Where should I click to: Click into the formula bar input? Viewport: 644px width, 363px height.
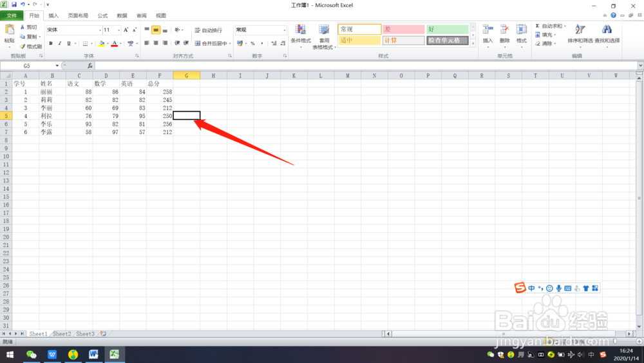(x=366, y=66)
